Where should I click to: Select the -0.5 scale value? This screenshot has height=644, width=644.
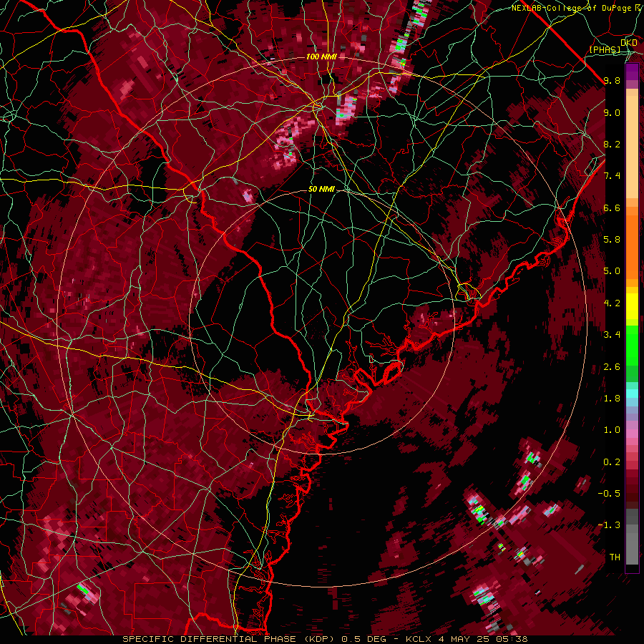pyautogui.click(x=609, y=494)
